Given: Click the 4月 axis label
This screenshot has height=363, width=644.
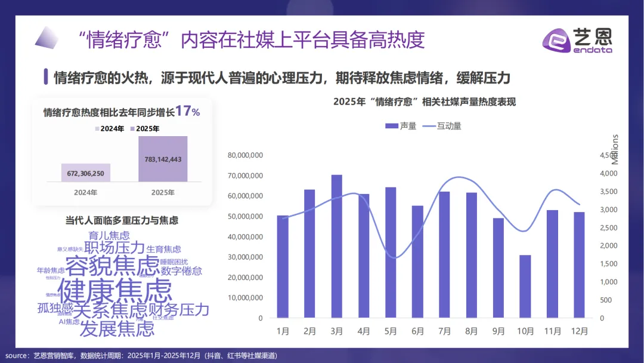Looking at the screenshot, I should 364,331.
